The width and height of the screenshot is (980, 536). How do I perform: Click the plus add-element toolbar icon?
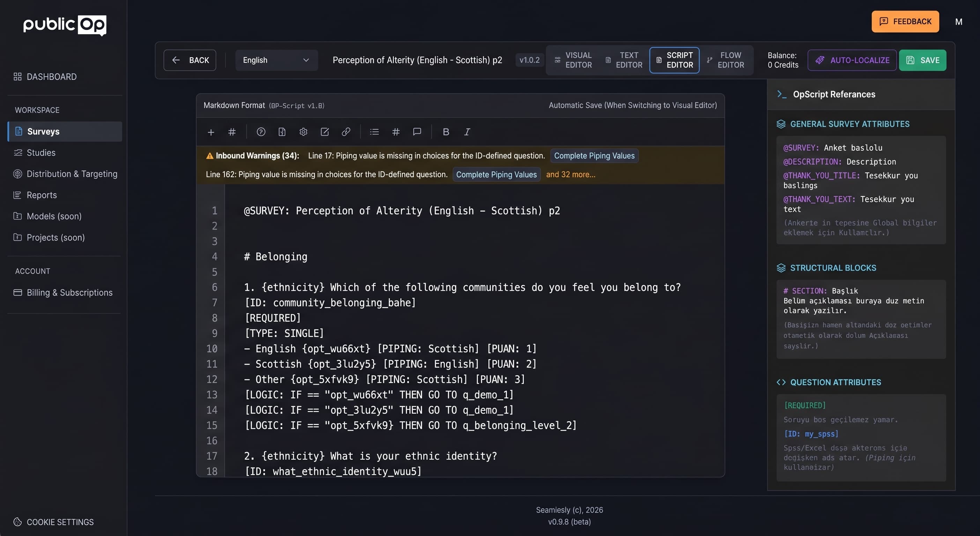[x=211, y=132]
